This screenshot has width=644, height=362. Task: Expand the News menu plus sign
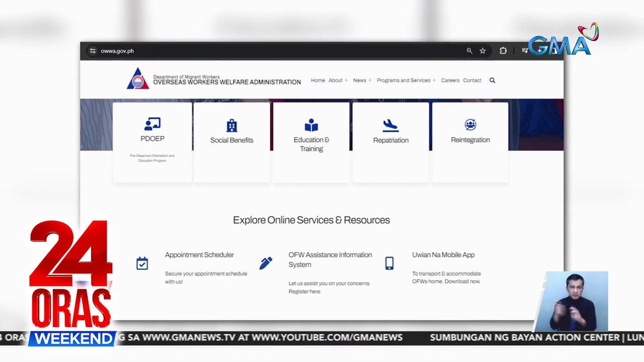pyautogui.click(x=370, y=80)
